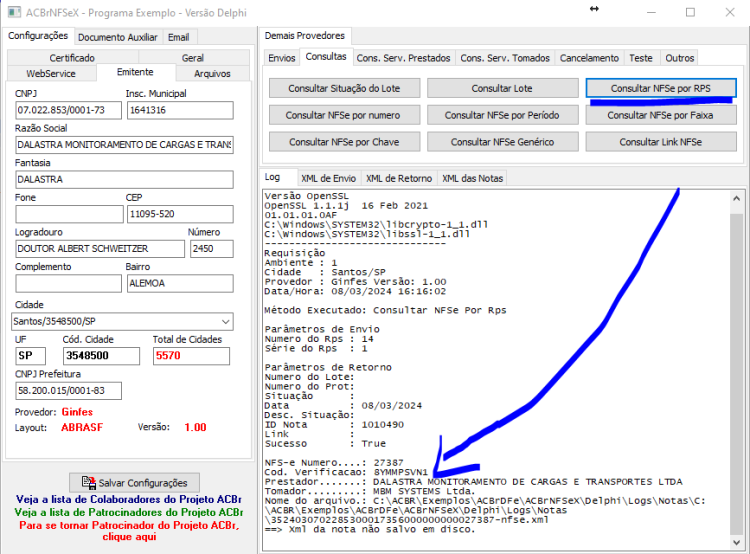Click the 'Sucesso : True' log line
750x554 pixels.
point(325,444)
